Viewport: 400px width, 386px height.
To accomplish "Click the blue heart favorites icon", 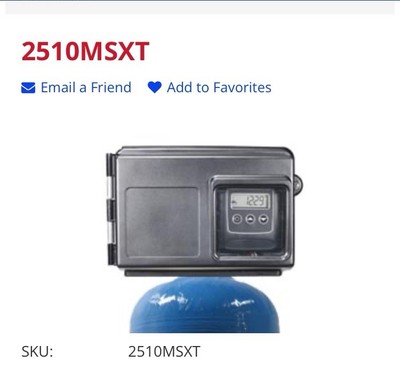I will point(155,87).
